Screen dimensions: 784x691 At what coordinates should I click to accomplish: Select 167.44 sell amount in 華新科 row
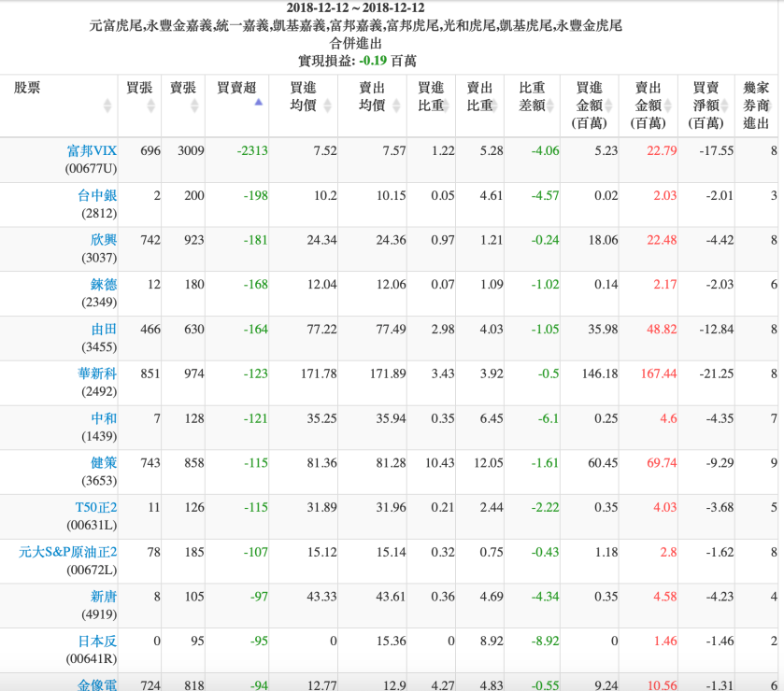click(x=659, y=374)
